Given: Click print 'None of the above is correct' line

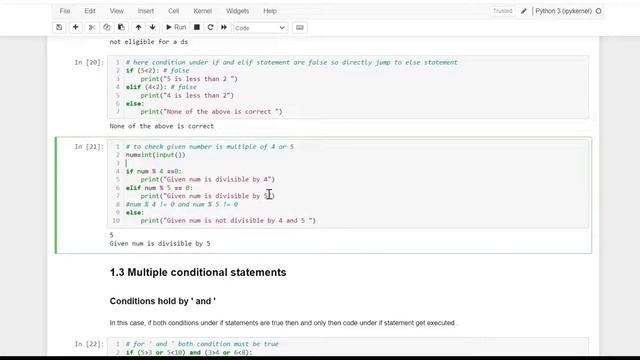Looking at the screenshot, I should pos(211,111).
